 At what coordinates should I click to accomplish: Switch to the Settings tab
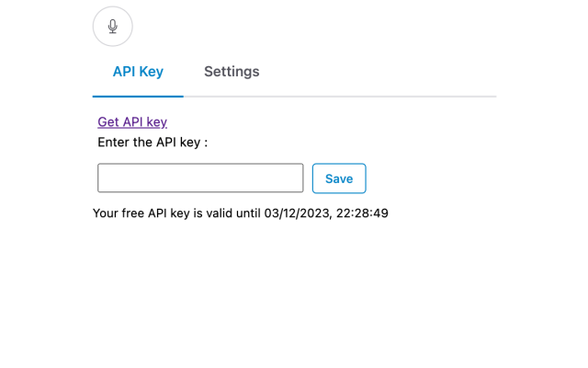pyautogui.click(x=232, y=72)
